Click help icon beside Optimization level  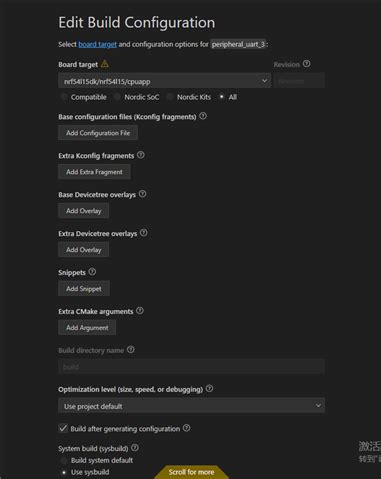click(209, 389)
